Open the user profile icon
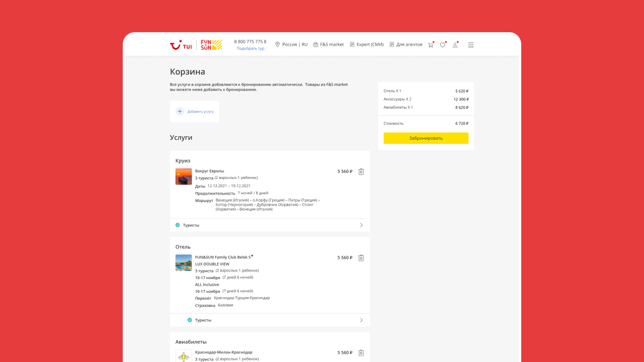Viewport: 644px width, 362px height. pyautogui.click(x=455, y=45)
